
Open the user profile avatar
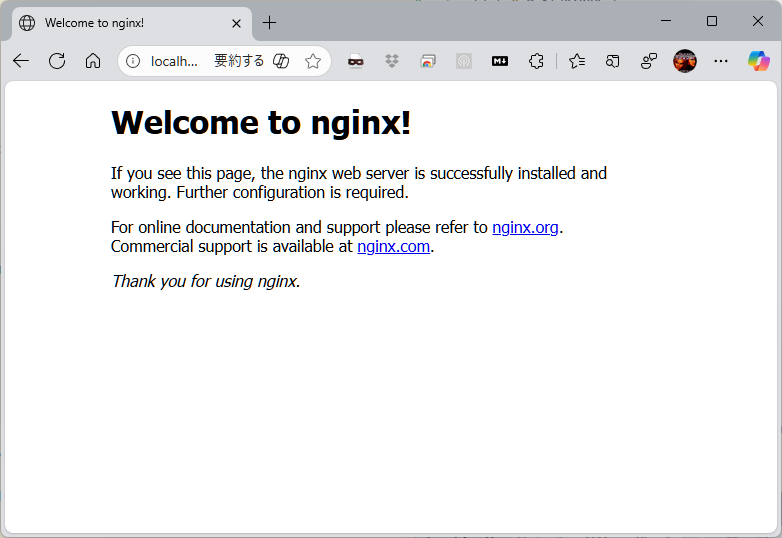tap(685, 61)
